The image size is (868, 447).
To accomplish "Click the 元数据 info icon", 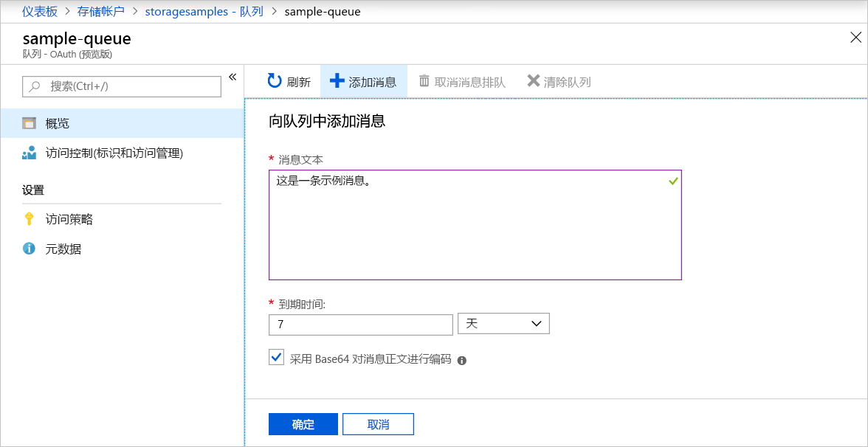I will tap(31, 249).
